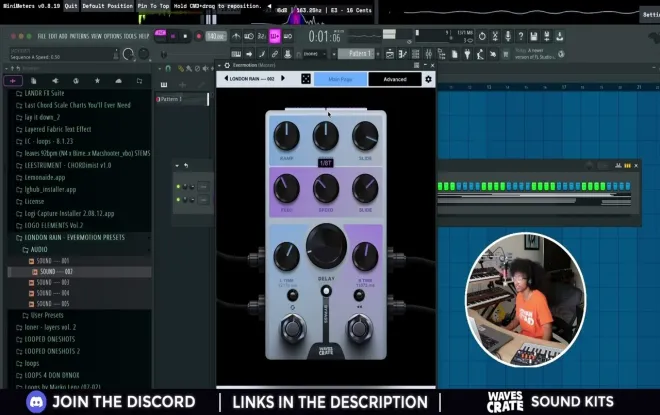Click the link chain icon in toolbar
The height and width of the screenshot is (415, 660).
(x=274, y=54)
